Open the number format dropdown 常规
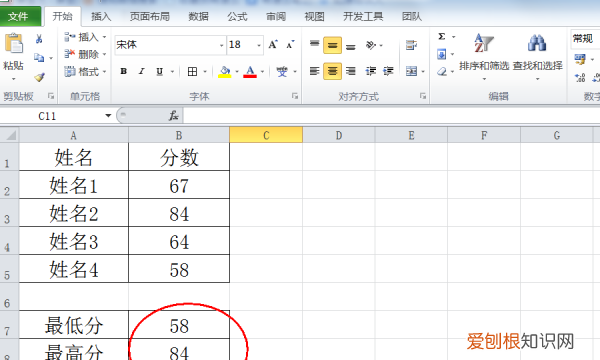Viewport: 600px width, 360px height. [585, 39]
